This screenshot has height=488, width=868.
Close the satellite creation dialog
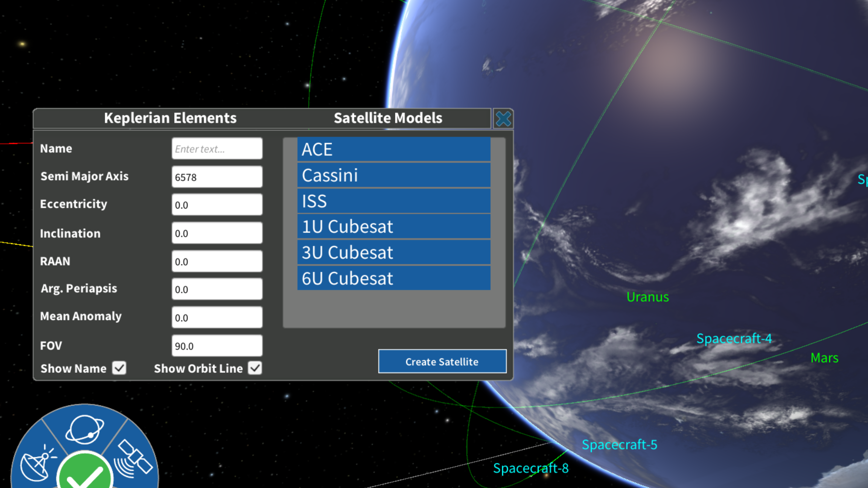point(503,119)
